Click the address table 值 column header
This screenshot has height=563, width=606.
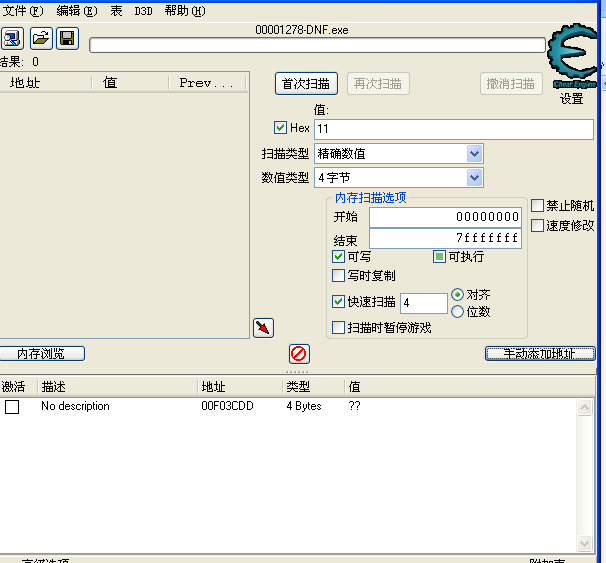(x=470, y=386)
